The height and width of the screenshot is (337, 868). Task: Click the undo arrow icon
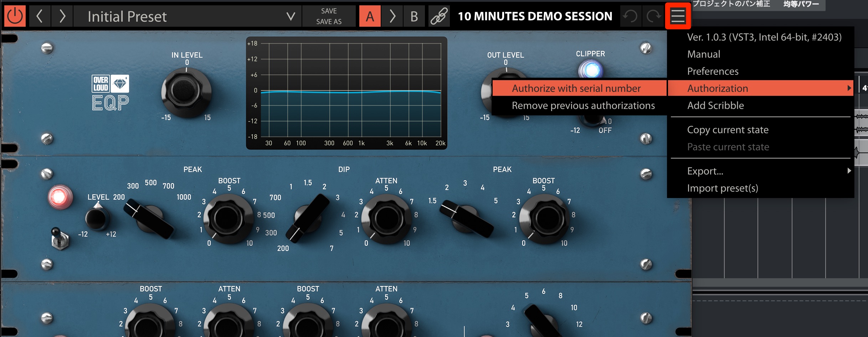631,16
